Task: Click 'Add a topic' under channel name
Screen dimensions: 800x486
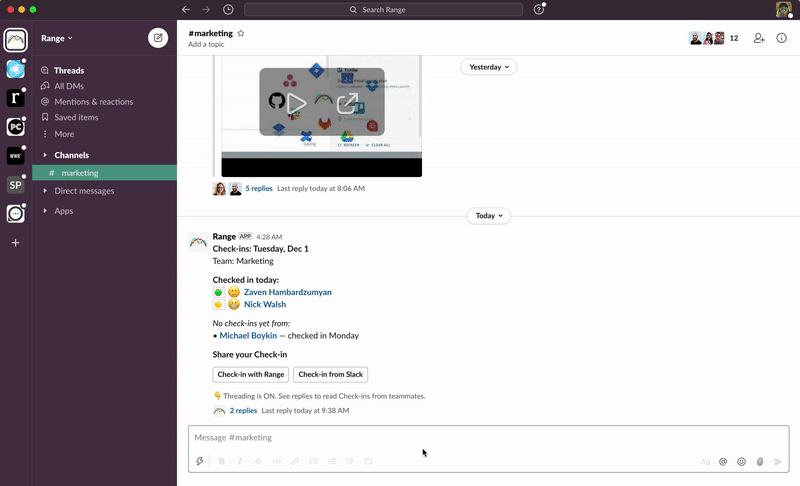Action: [x=206, y=44]
